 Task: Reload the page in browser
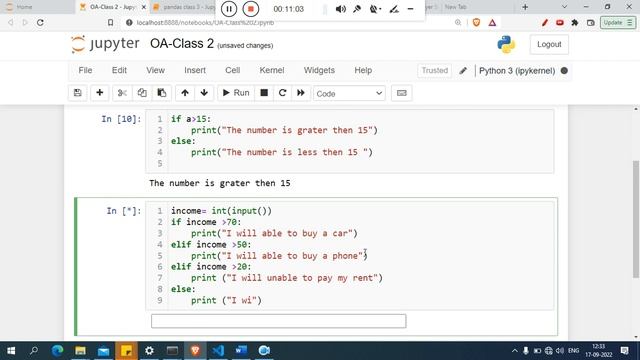pos(40,23)
